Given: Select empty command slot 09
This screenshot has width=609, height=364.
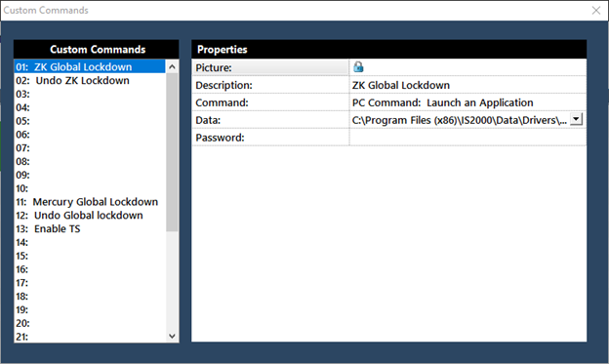Looking at the screenshot, I should tap(90, 175).
